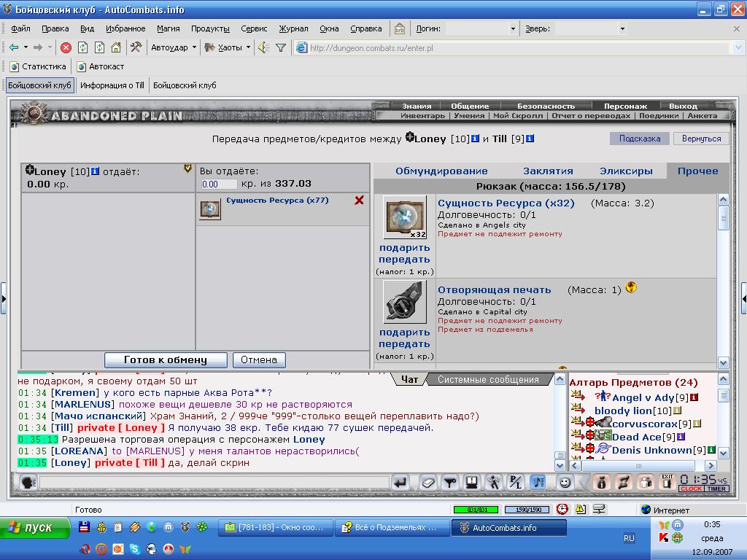747x560 pixels.
Task: Open the Инвентарь menu link
Action: [422, 116]
